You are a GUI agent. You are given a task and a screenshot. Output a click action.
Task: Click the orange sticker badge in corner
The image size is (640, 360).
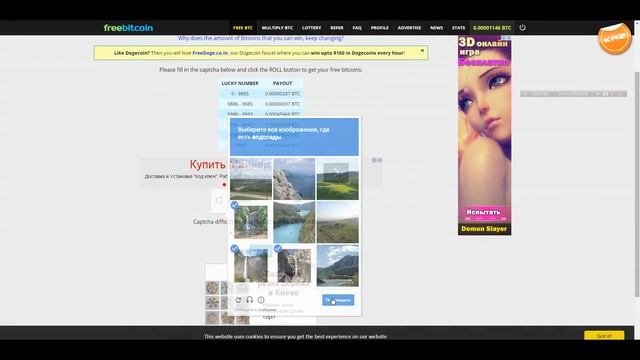pos(615,39)
